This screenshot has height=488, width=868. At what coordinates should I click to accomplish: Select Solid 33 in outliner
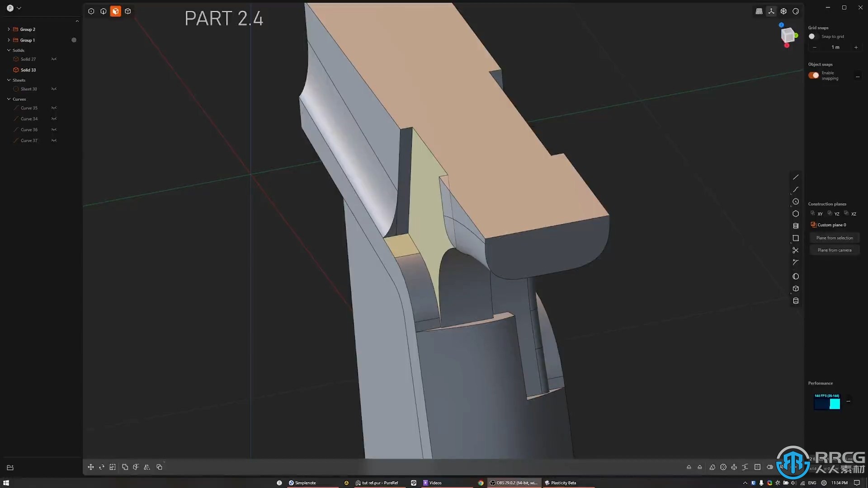tap(28, 70)
